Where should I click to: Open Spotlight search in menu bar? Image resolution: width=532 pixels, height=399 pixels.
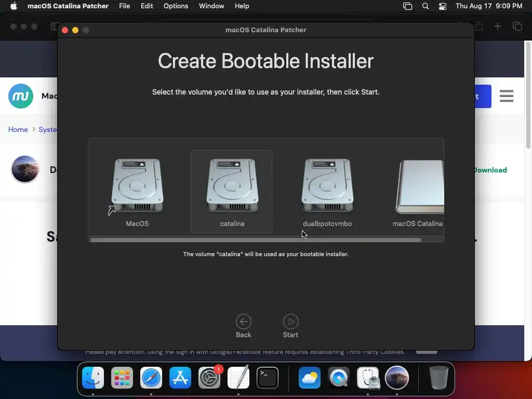(x=425, y=6)
